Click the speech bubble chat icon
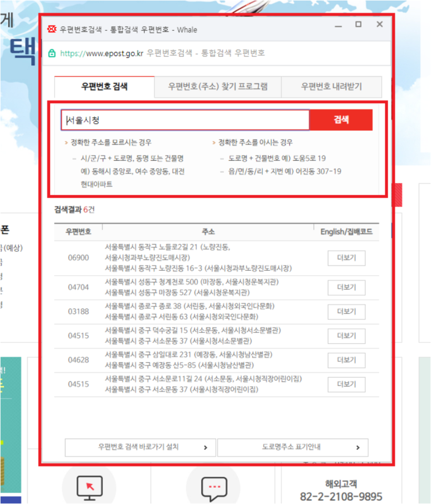 tap(214, 489)
